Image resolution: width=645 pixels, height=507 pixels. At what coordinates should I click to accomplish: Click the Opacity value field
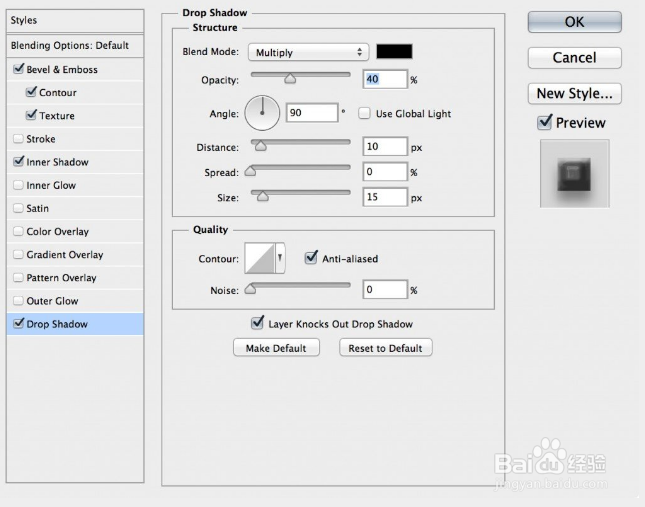pos(385,79)
